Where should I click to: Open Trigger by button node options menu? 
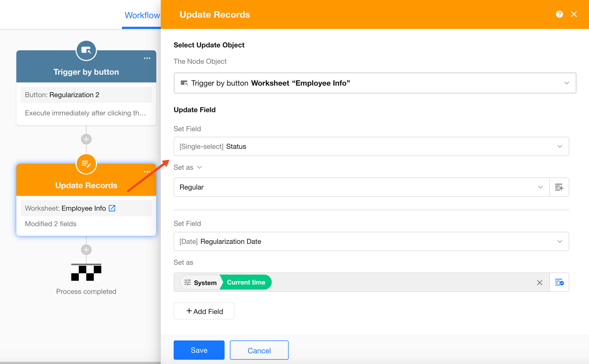click(147, 58)
